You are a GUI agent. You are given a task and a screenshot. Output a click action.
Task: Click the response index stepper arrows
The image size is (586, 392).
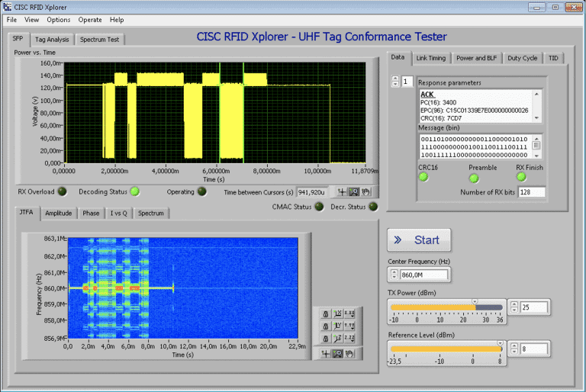395,82
